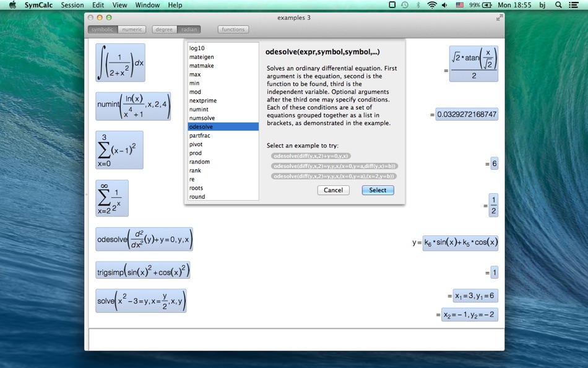This screenshot has height=368, width=588.
Task: Open Spotlight search icon
Action: coord(558,5)
